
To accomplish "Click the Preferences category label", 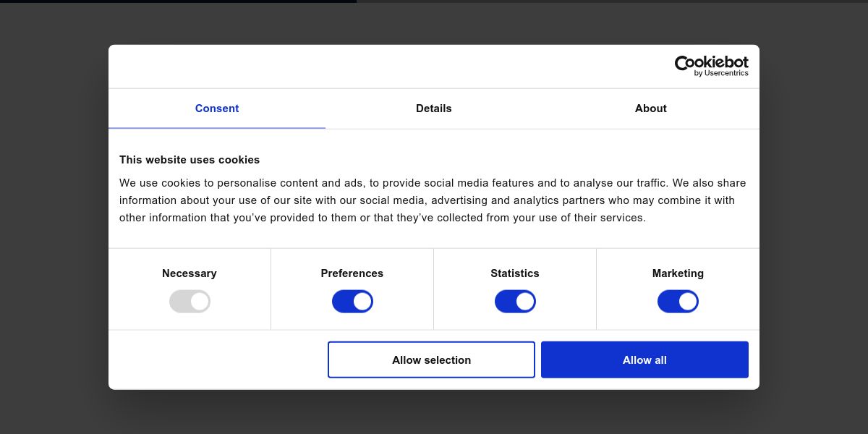I will click(x=352, y=273).
